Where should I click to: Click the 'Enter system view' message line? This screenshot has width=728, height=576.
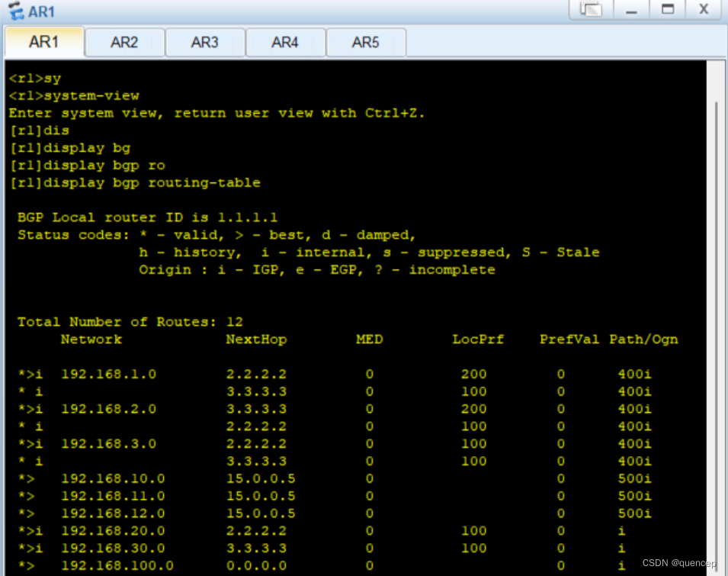[216, 113]
